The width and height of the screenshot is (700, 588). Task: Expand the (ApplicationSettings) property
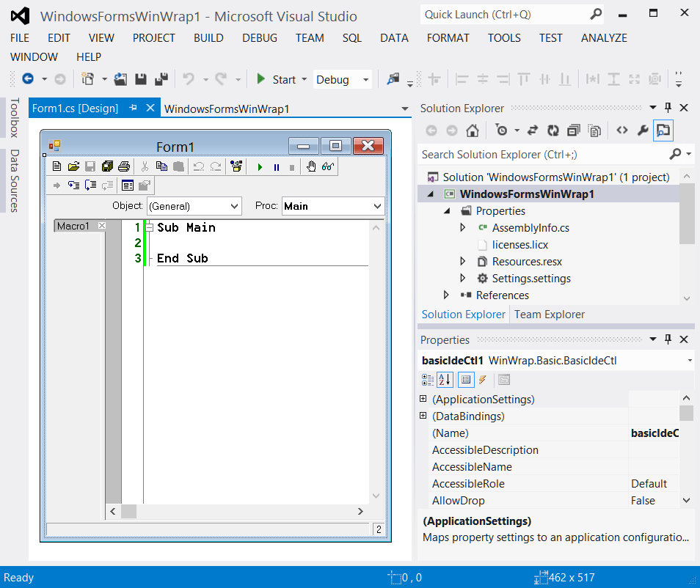423,398
